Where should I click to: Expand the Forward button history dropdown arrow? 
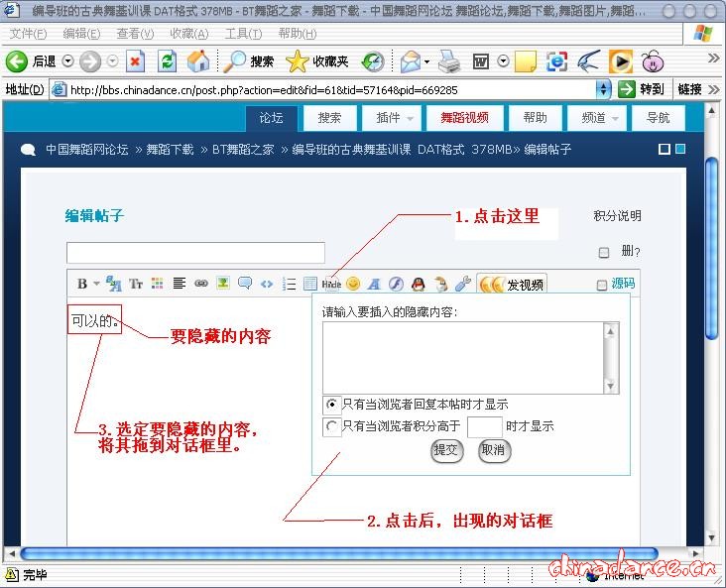point(112,61)
